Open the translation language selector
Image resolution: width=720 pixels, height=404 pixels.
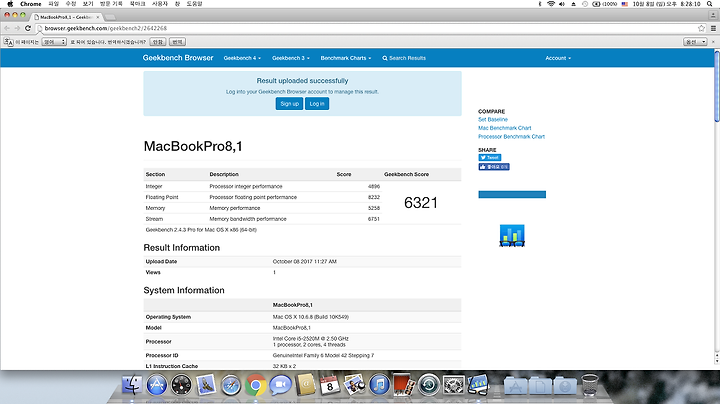54,42
